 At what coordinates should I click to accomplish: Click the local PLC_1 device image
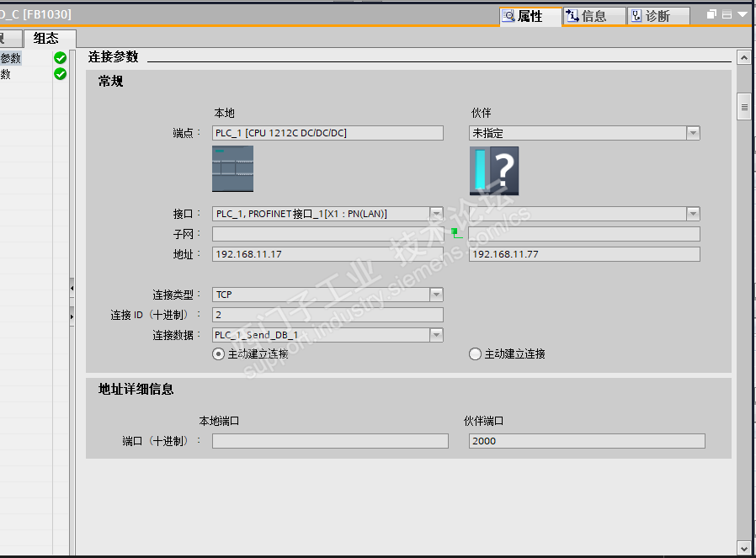tap(232, 169)
